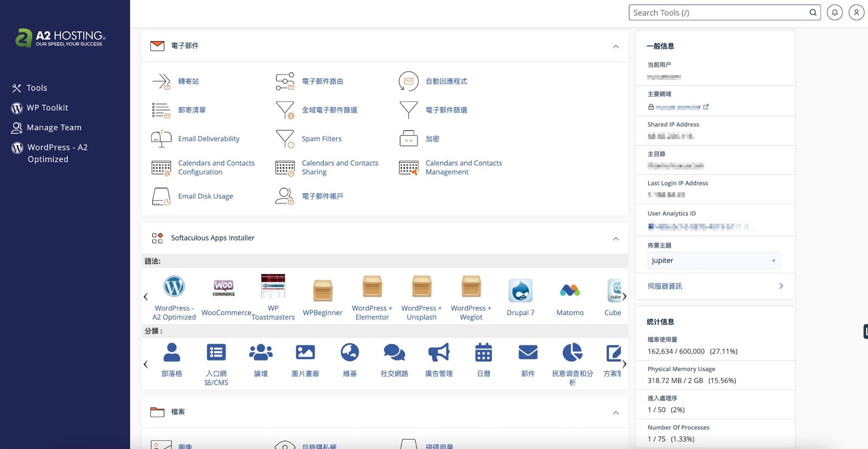Open the primary domain external link icon
This screenshot has height=449, width=868.
(706, 107)
